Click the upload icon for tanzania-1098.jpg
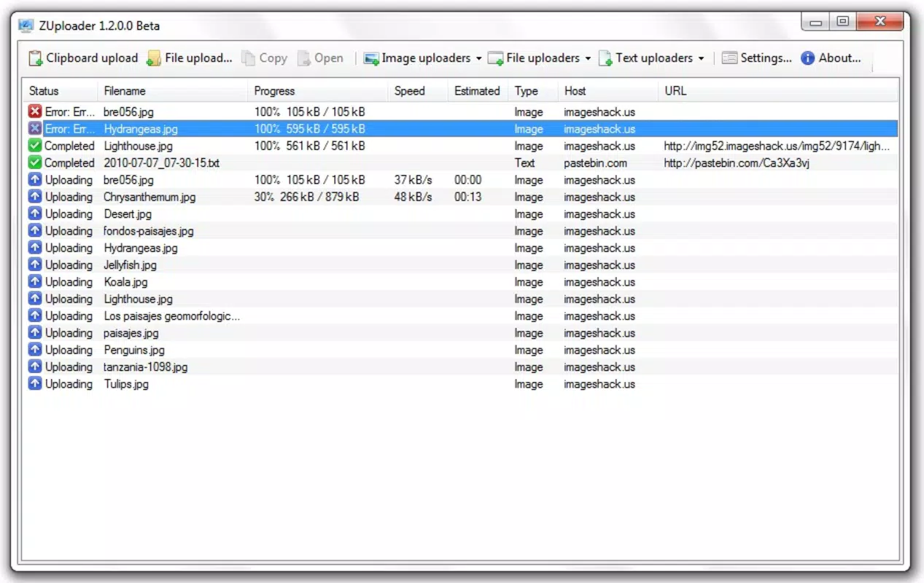 (35, 367)
